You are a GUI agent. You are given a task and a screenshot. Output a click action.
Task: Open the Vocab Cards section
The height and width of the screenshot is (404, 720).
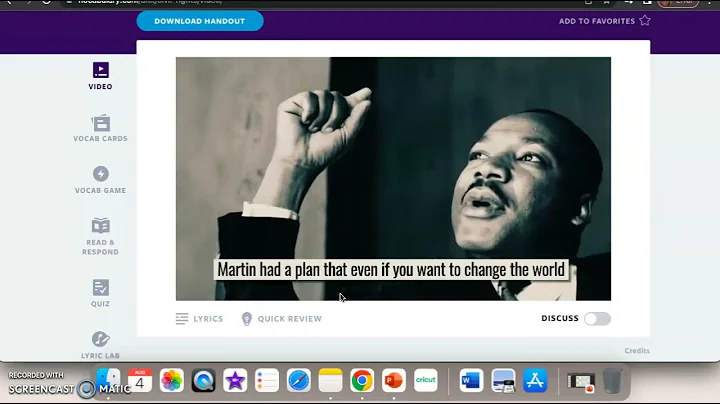point(101,128)
